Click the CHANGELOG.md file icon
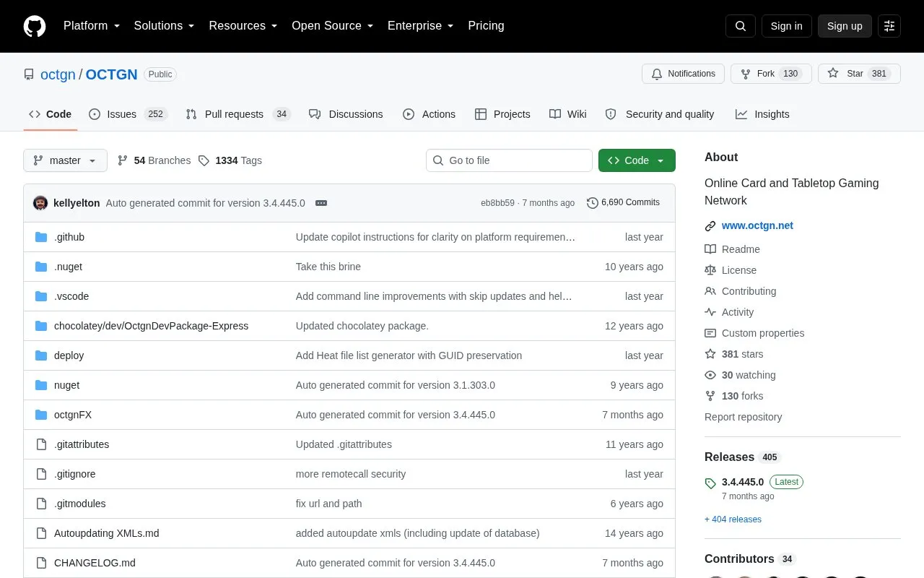Viewport: 924px width, 578px height. point(41,563)
